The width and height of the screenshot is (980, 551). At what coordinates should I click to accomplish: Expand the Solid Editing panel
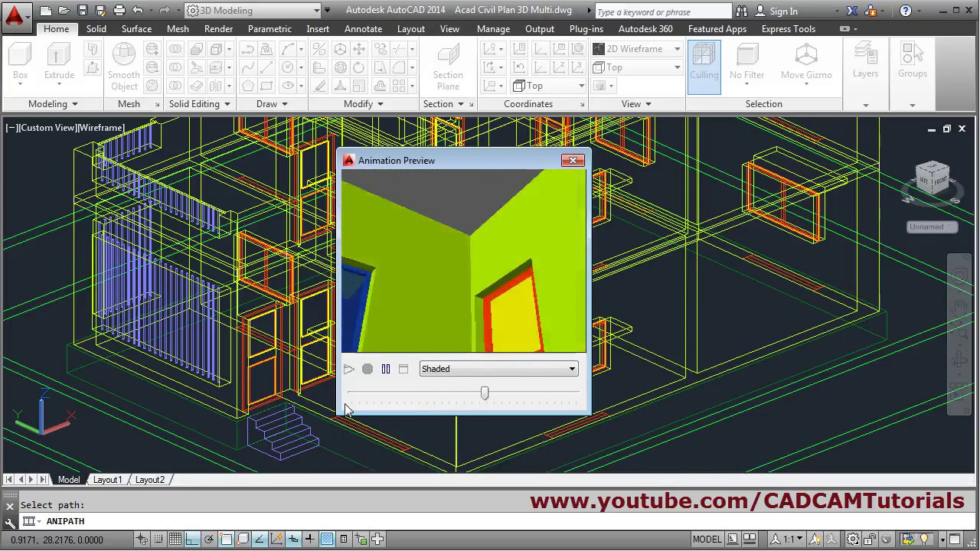[x=200, y=104]
